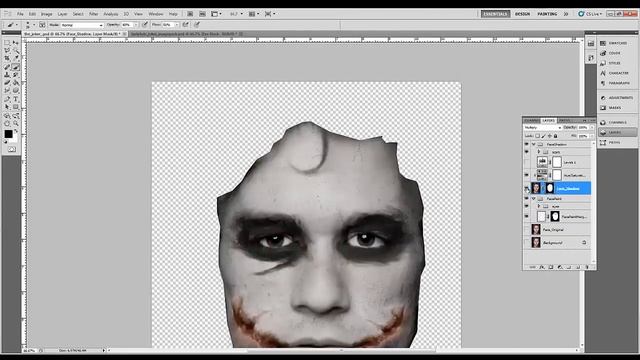Open the Image menu
Screen dimensions: 640x360
[x=47, y=14]
